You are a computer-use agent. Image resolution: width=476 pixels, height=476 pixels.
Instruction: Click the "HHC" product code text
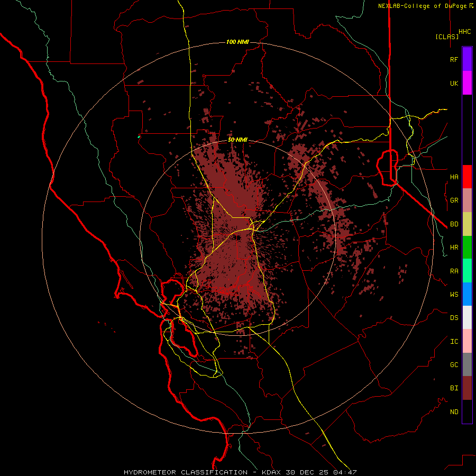click(x=465, y=32)
